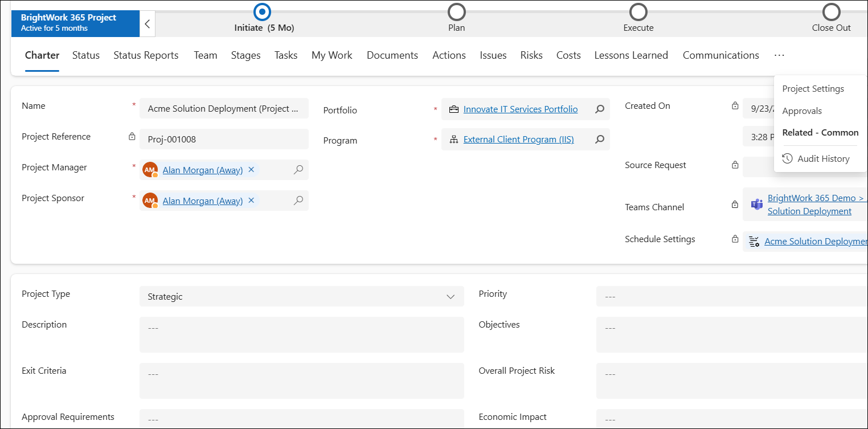868x429 pixels.
Task: Click the Project Sponsor avatar icon
Action: pyautogui.click(x=150, y=201)
